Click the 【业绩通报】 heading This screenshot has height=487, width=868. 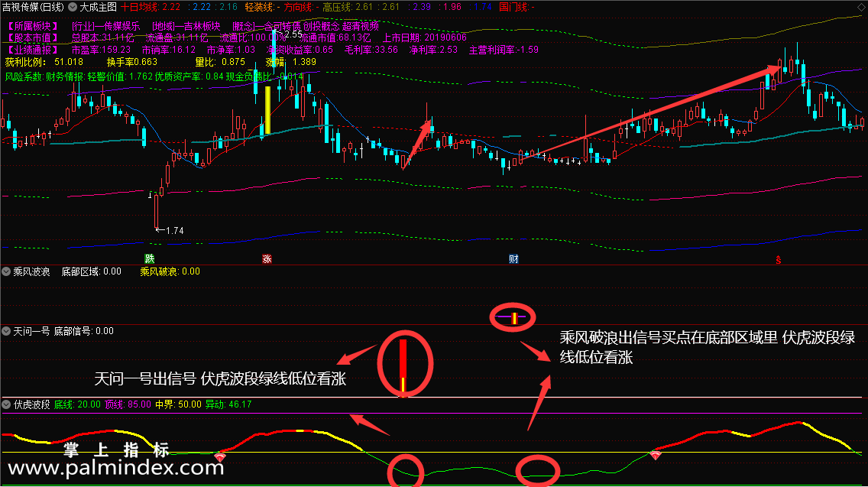click(x=33, y=50)
